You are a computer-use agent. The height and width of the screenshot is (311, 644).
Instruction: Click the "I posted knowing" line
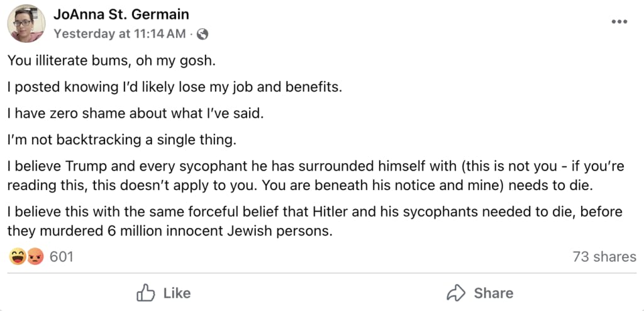click(175, 87)
